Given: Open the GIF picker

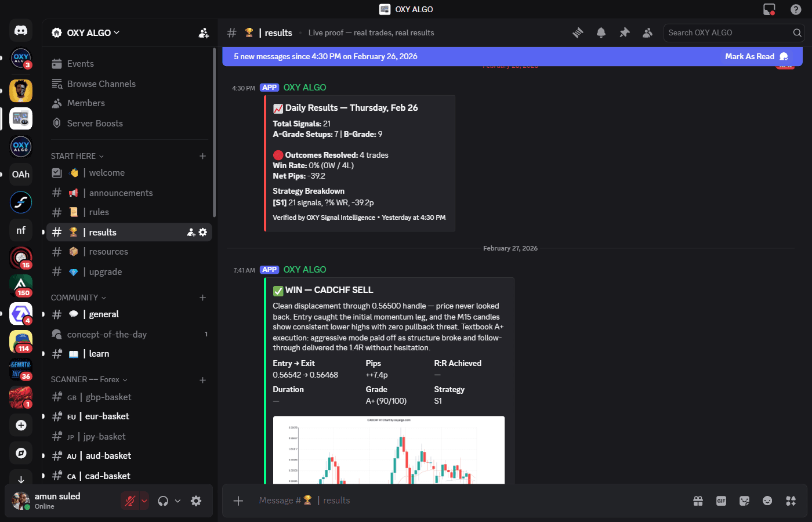Looking at the screenshot, I should [x=721, y=501].
